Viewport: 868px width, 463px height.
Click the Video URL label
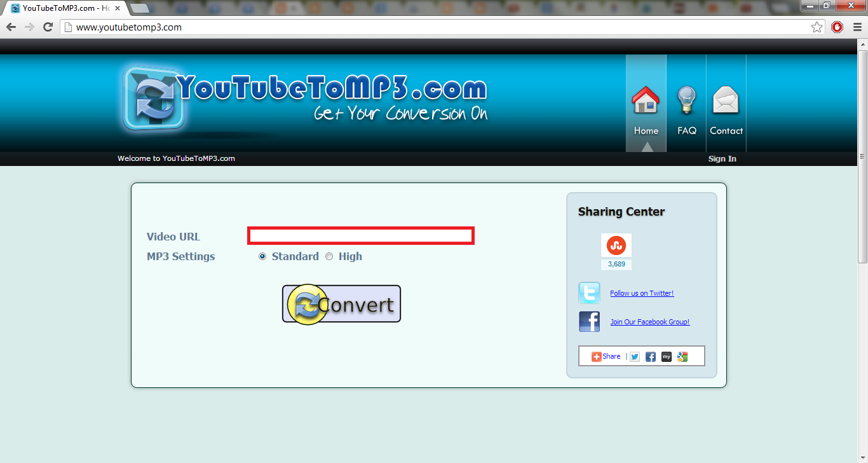(x=173, y=237)
